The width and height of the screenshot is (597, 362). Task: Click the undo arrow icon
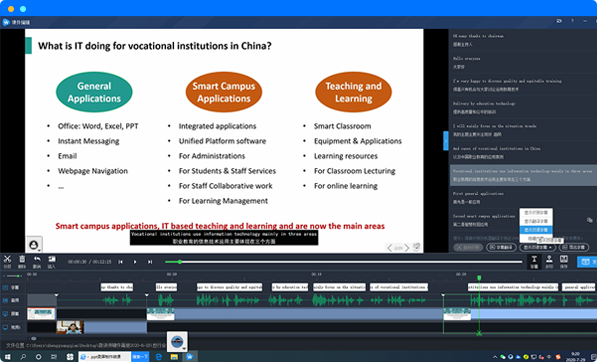click(x=37, y=259)
